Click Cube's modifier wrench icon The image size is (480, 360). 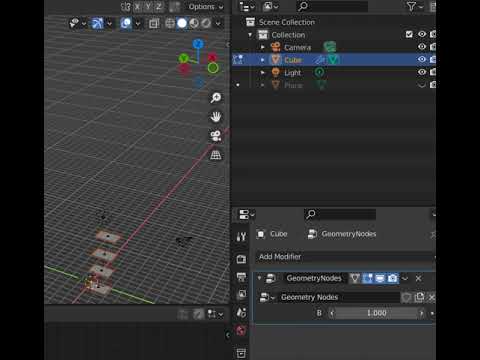319,60
